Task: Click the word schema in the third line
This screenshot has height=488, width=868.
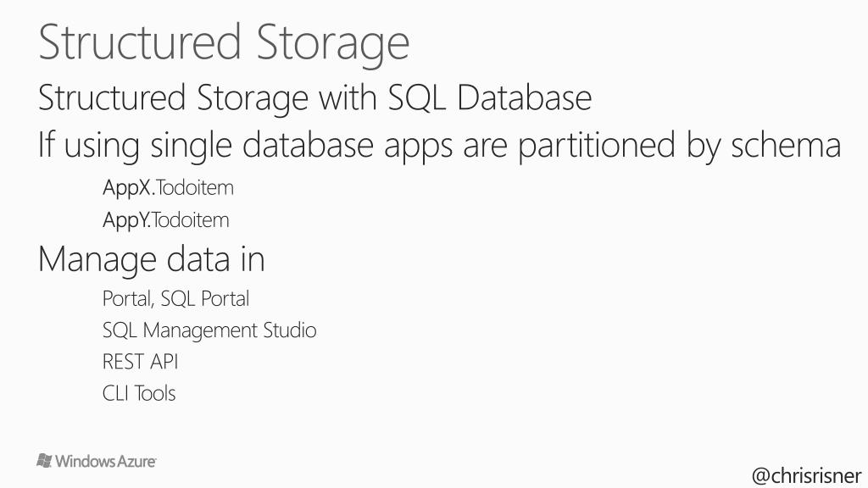Action: coord(786,145)
